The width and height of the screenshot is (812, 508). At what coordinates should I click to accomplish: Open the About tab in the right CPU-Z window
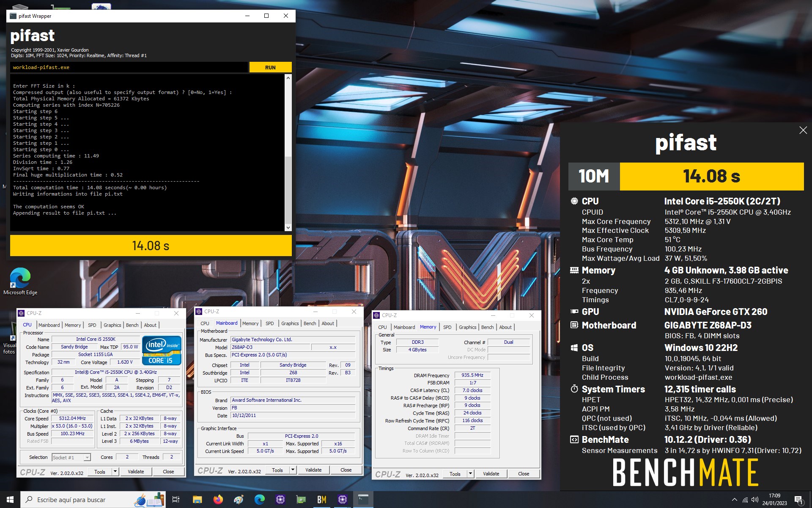[x=505, y=327]
